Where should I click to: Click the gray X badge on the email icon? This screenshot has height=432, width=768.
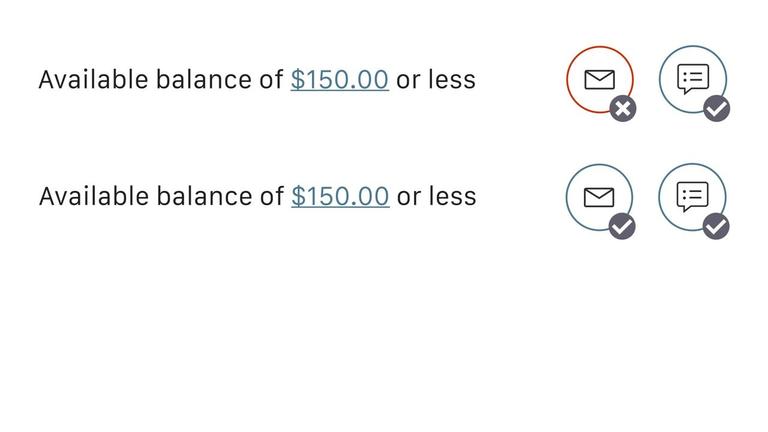click(x=623, y=109)
